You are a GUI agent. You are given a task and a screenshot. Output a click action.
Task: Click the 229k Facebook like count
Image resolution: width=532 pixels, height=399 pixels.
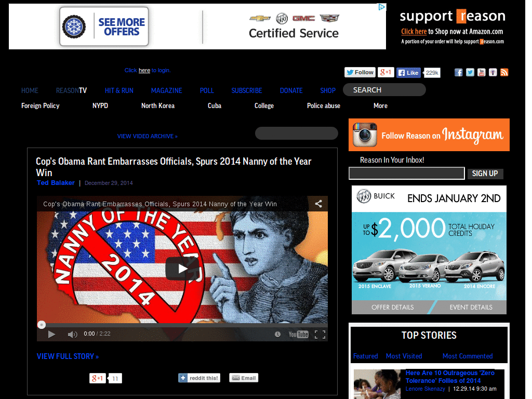(432, 73)
